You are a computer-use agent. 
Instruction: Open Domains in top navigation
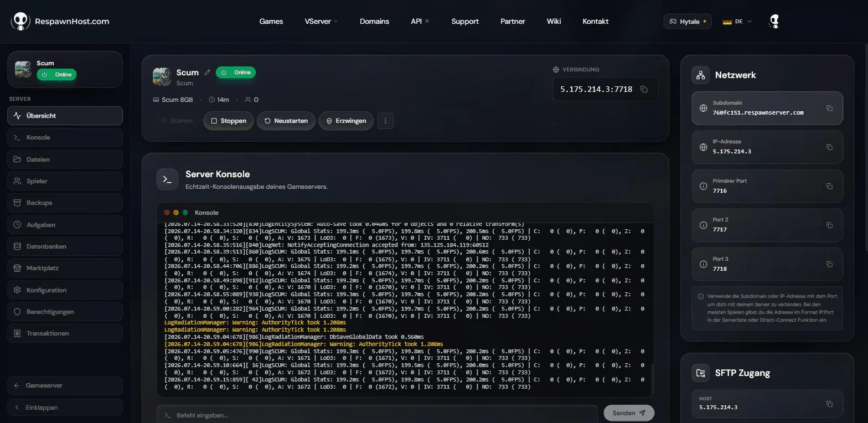coord(374,22)
